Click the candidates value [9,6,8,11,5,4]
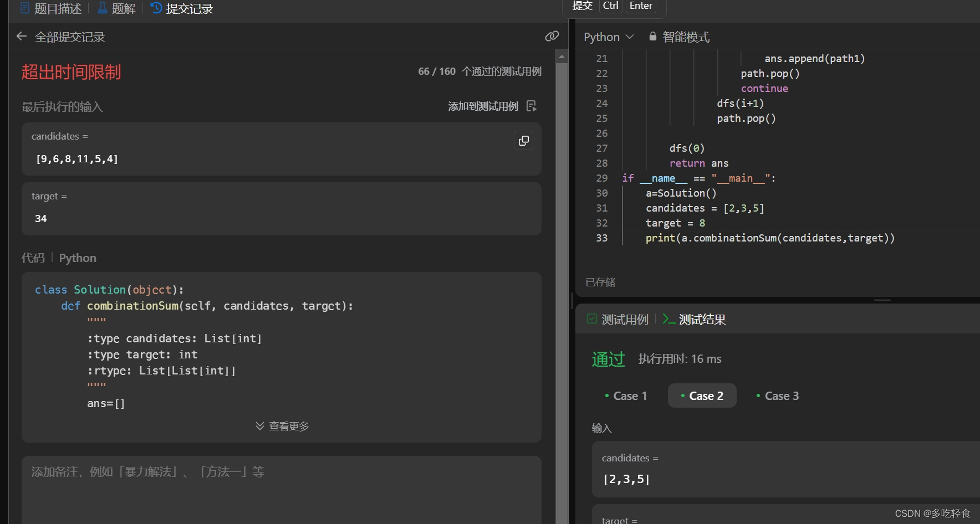Viewport: 980px width, 524px height. click(77, 159)
